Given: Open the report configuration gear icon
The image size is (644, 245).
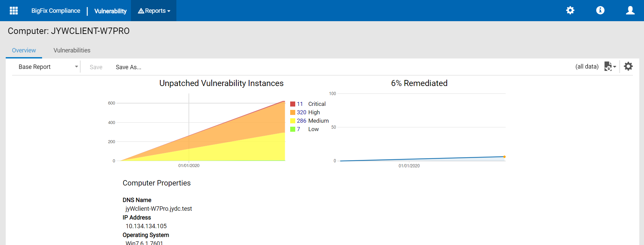Looking at the screenshot, I should (x=628, y=66).
